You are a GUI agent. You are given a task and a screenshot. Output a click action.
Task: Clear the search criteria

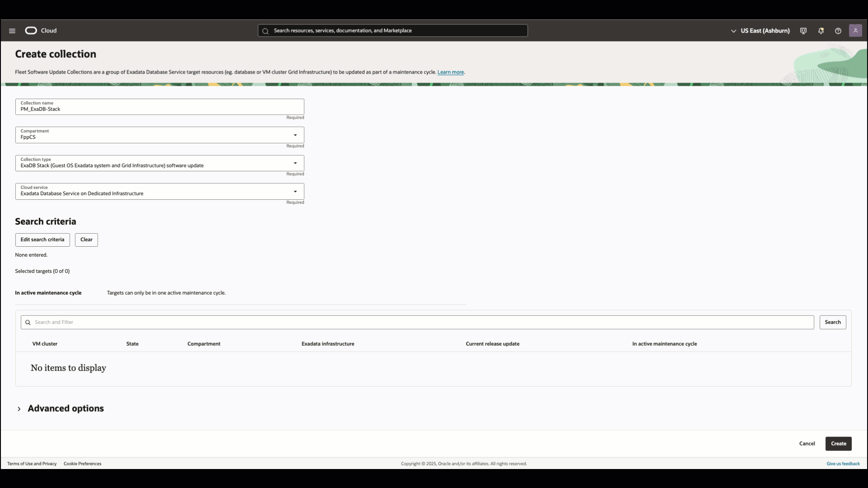point(86,239)
